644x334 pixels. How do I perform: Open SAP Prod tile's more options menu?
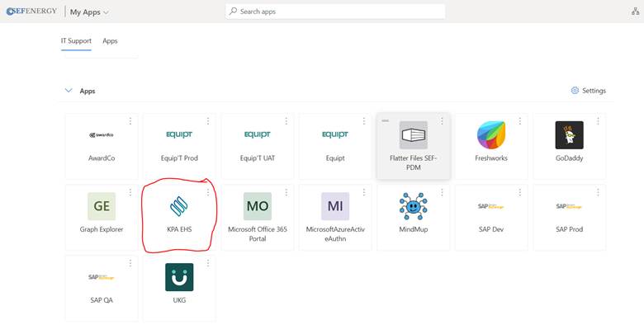coord(598,192)
